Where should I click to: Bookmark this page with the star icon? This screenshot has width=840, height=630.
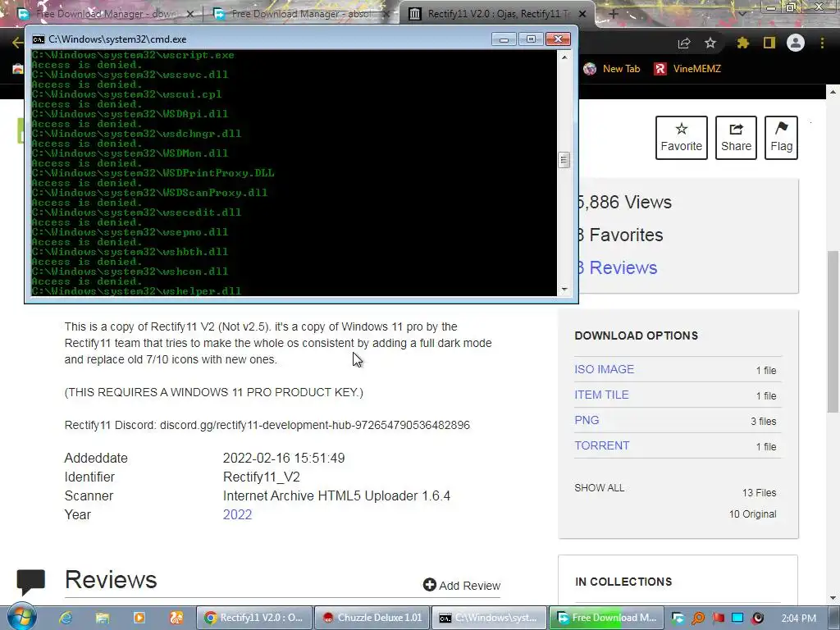(x=710, y=43)
